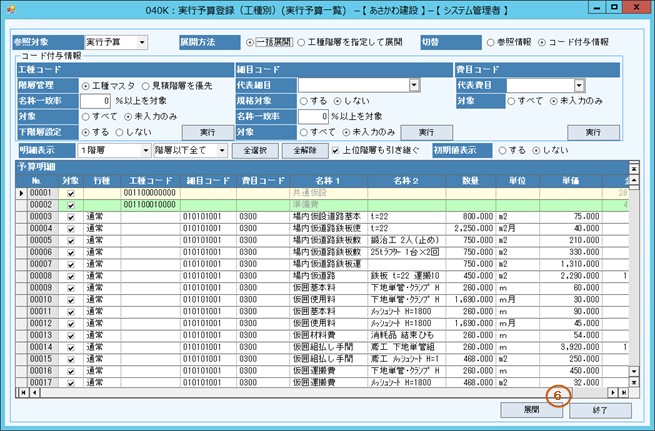Screen dimensions: 655x431
Task: Click the row selector arrow for row 00001
Action: pos(19,191)
